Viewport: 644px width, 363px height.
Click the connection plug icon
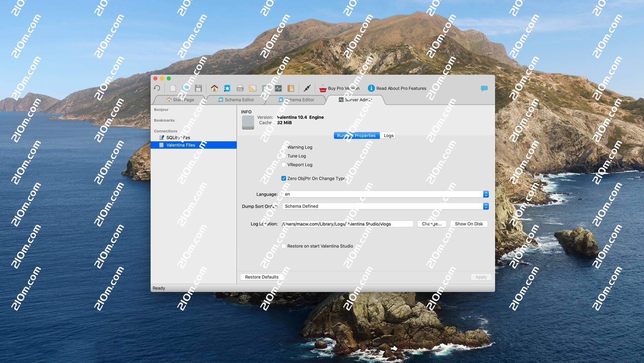(x=307, y=88)
